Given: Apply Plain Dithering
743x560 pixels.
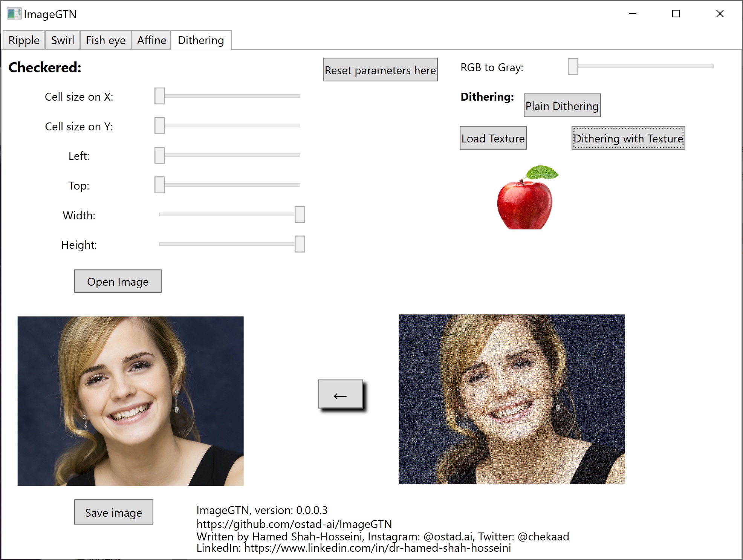Looking at the screenshot, I should click(x=562, y=106).
